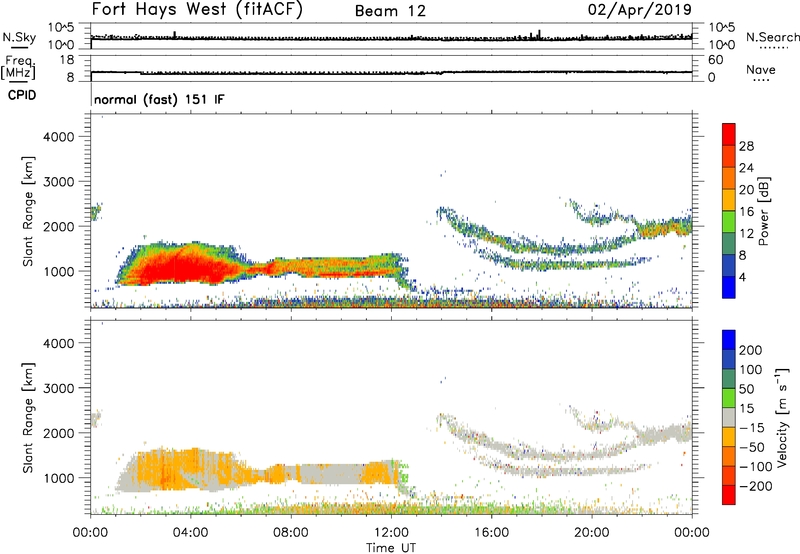The width and height of the screenshot is (800, 554).
Task: Click the red bottom segment of the Velocity colorbar
Action: tap(729, 495)
